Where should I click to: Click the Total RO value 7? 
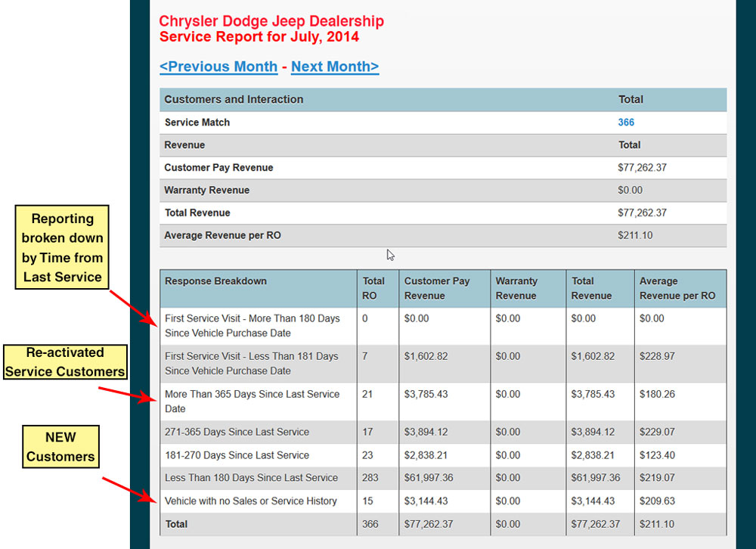tap(365, 356)
